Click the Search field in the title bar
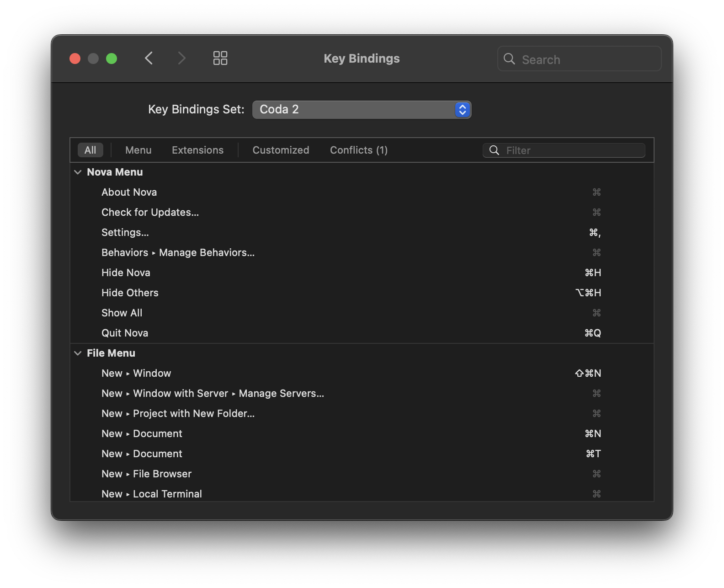The image size is (724, 588). [x=579, y=59]
